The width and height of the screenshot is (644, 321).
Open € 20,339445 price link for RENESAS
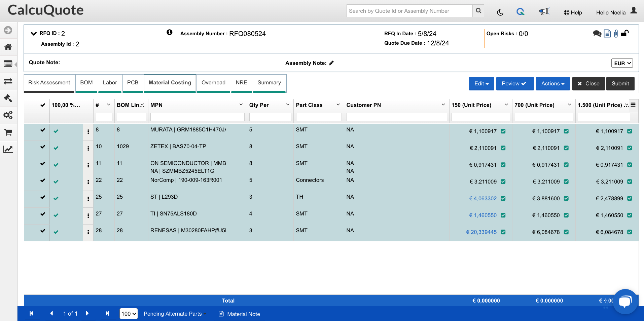click(481, 232)
